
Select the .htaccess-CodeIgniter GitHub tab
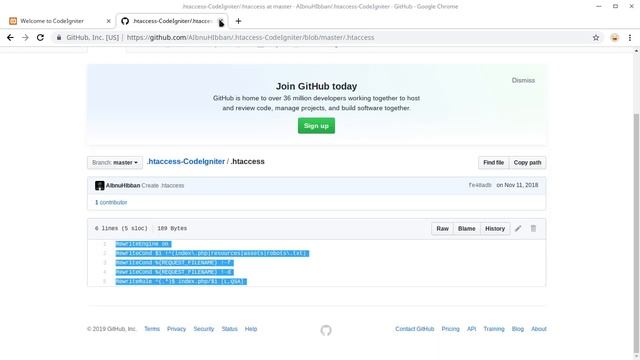(171, 21)
